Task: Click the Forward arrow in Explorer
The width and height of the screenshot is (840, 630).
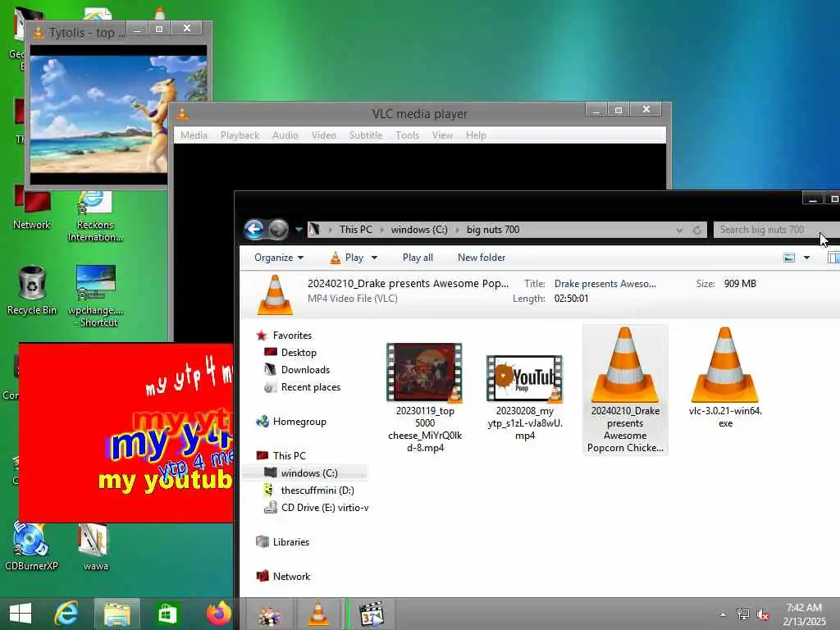Action: tap(279, 230)
